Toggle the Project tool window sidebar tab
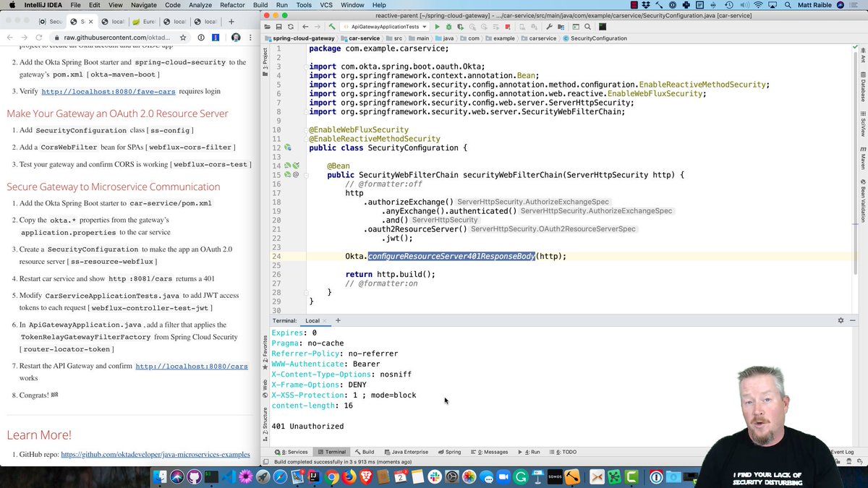The image size is (868, 488). (x=265, y=62)
